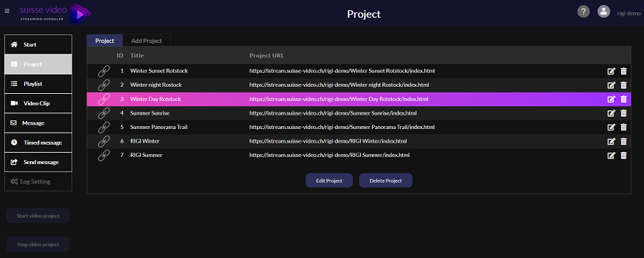Viewport: 644px width, 258px height.
Task: Delete Winter Sunset Rotstock with trash icon
Action: pyautogui.click(x=623, y=71)
